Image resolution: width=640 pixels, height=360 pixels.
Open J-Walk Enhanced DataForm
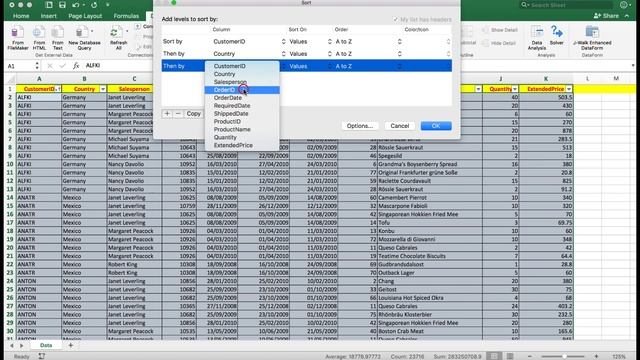click(x=592, y=37)
